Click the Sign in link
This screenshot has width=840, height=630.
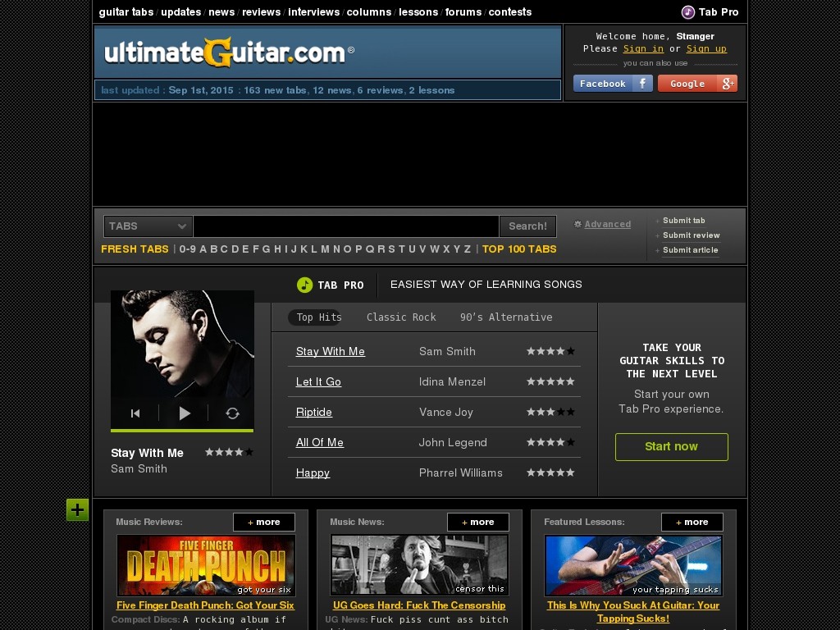pyautogui.click(x=643, y=48)
